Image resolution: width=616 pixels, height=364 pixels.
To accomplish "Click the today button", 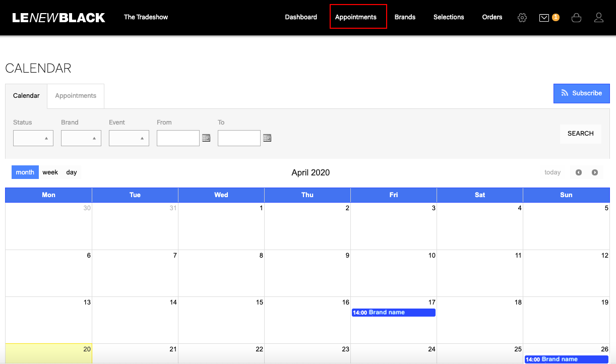I will (x=552, y=172).
